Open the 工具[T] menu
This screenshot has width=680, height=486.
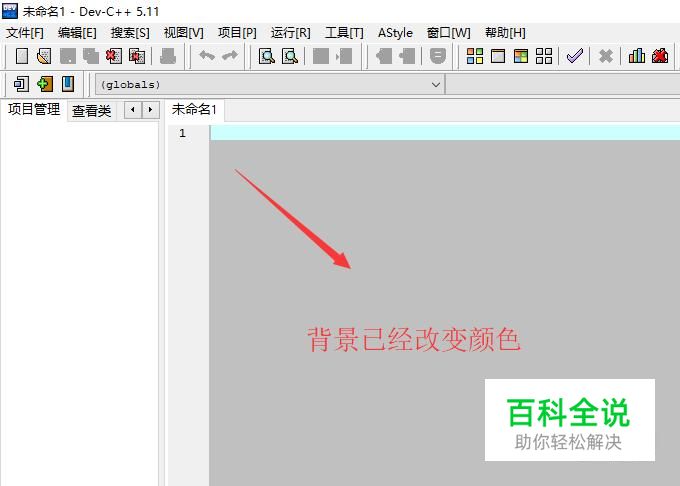point(344,33)
